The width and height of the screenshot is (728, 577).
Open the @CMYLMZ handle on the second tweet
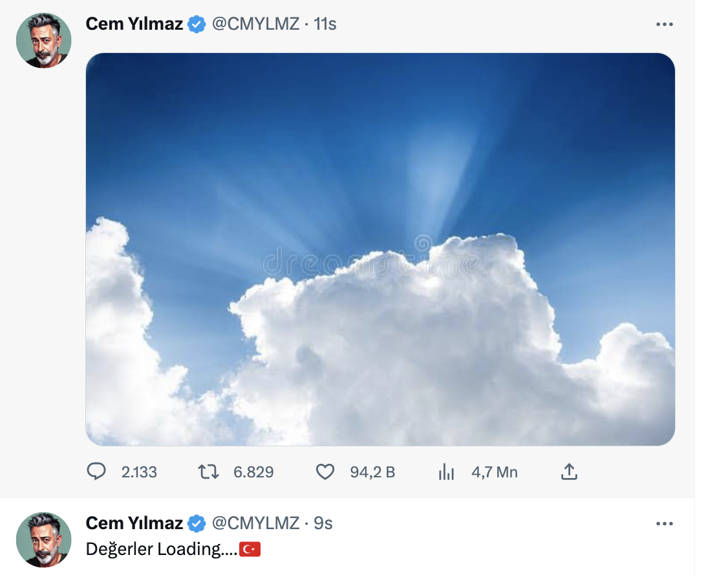(x=256, y=523)
